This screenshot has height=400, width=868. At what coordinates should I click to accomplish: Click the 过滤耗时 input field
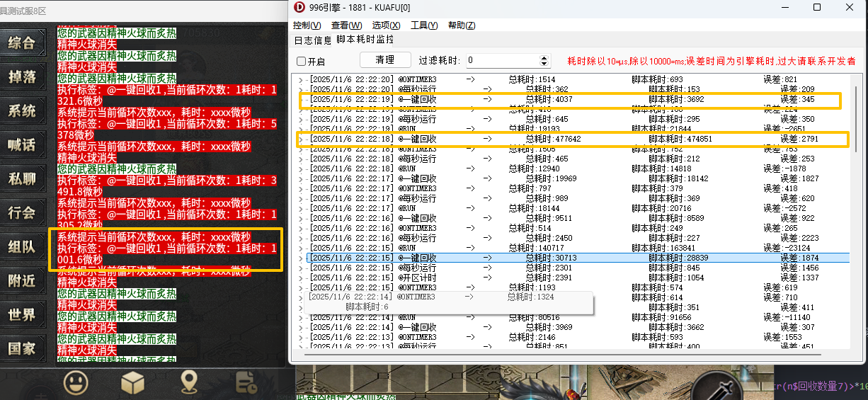(x=502, y=61)
